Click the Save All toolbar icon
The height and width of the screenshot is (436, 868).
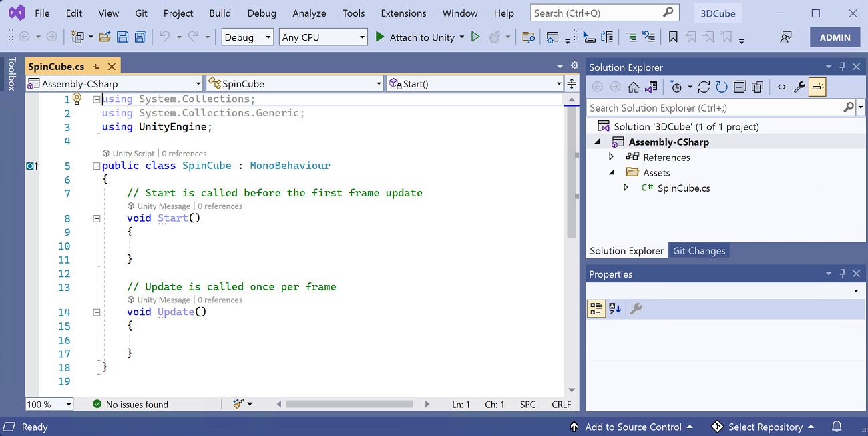[140, 37]
